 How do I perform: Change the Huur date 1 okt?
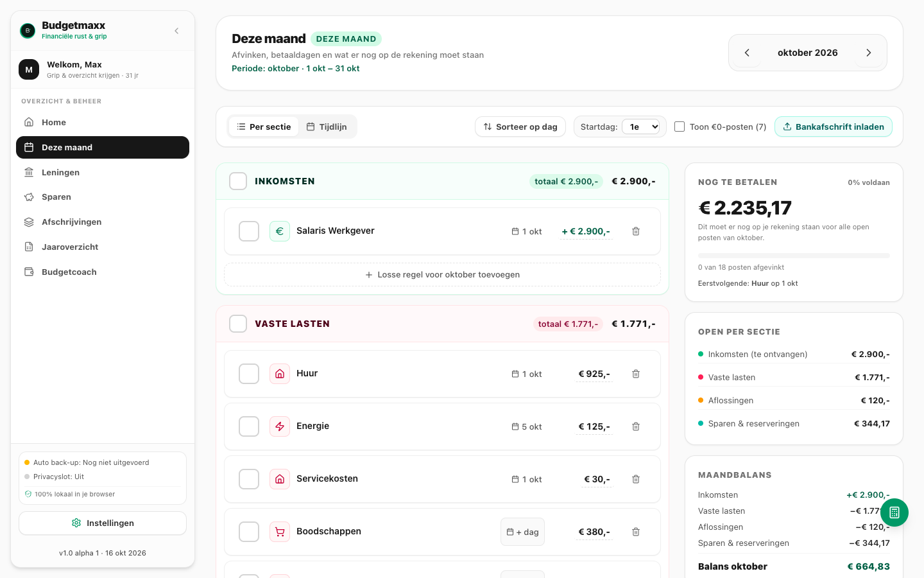(527, 374)
